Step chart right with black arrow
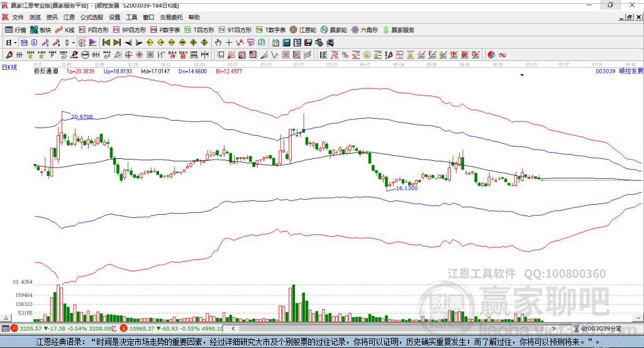The height and width of the screenshot is (348, 644). (x=139, y=43)
